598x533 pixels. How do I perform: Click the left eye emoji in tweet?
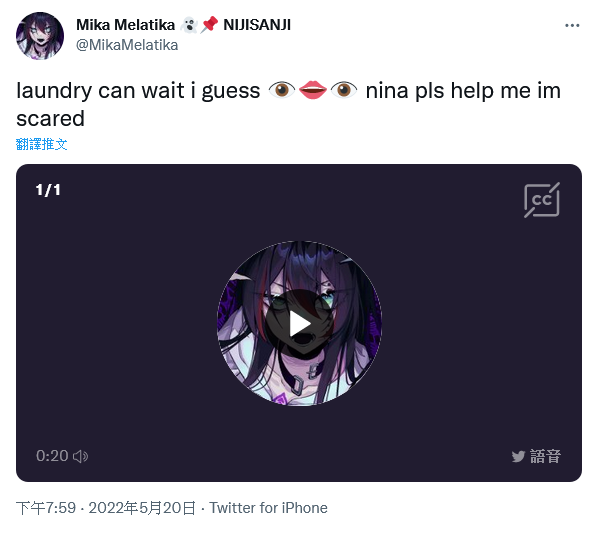[282, 91]
